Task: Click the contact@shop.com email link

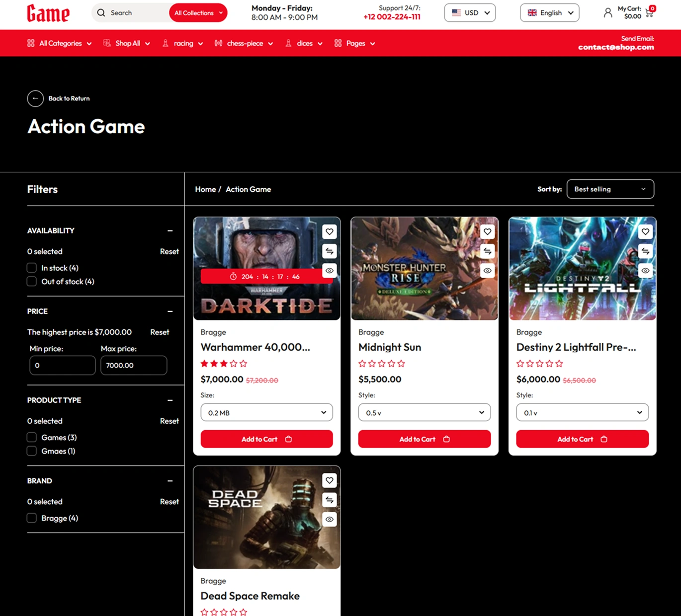Action: coord(616,47)
